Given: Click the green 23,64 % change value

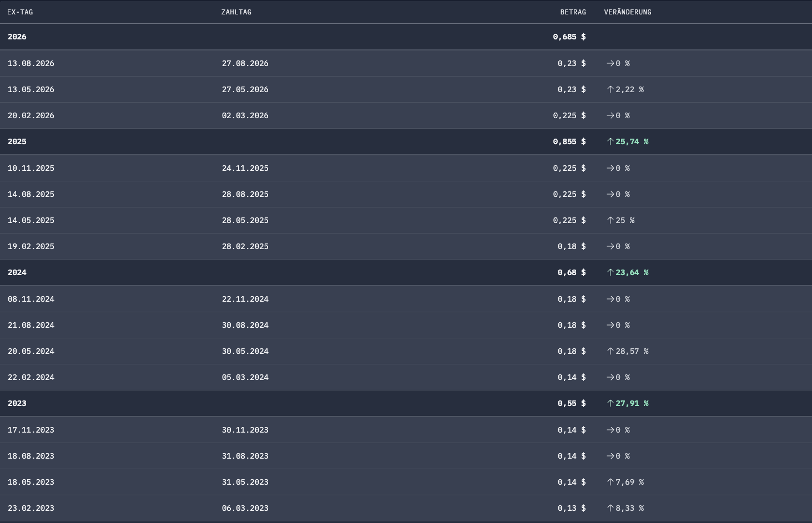Looking at the screenshot, I should pyautogui.click(x=632, y=272).
